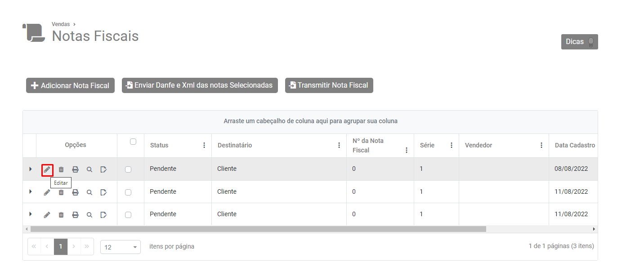Click the print icon in first row
The height and width of the screenshot is (267, 644).
point(76,169)
